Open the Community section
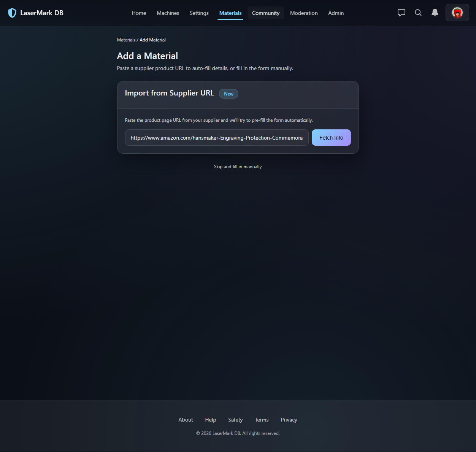The width and height of the screenshot is (476, 452). (265, 13)
